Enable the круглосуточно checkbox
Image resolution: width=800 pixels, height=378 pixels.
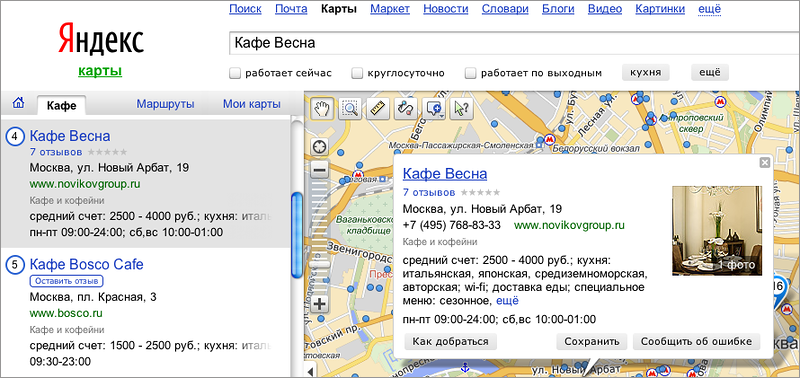coord(358,73)
